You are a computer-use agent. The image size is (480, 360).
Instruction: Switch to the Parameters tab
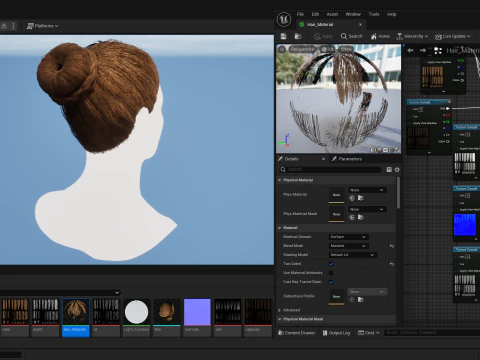tap(347, 159)
